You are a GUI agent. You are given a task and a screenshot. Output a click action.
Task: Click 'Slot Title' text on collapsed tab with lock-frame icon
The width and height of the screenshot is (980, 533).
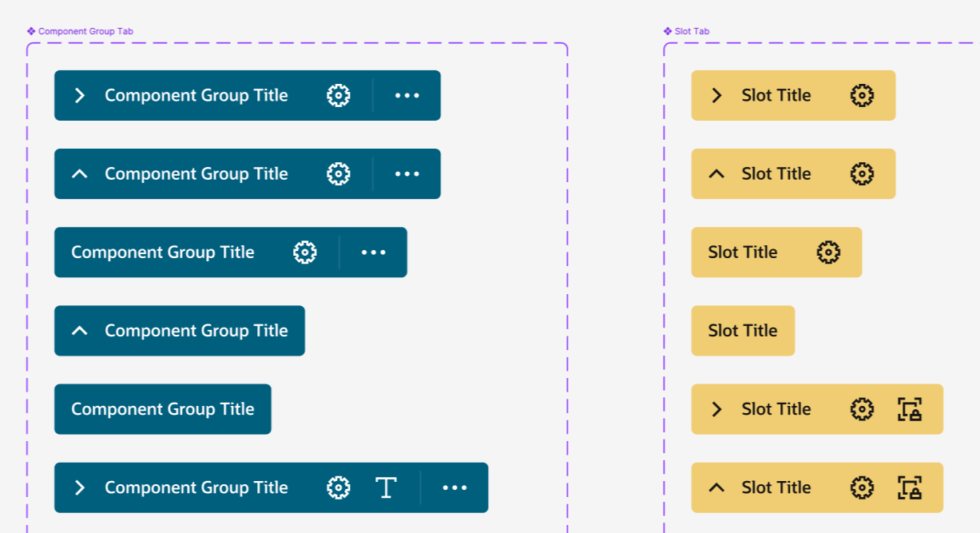tap(776, 409)
